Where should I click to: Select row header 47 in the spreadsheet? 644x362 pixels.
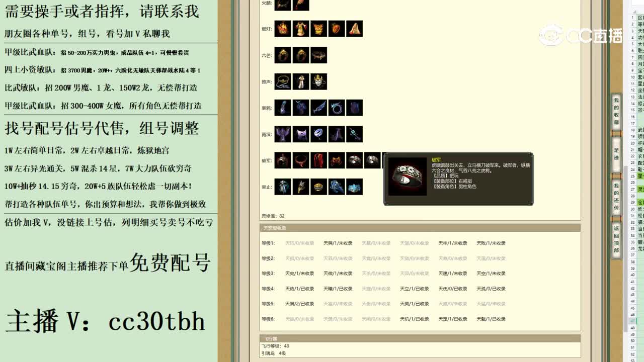(x=632, y=321)
